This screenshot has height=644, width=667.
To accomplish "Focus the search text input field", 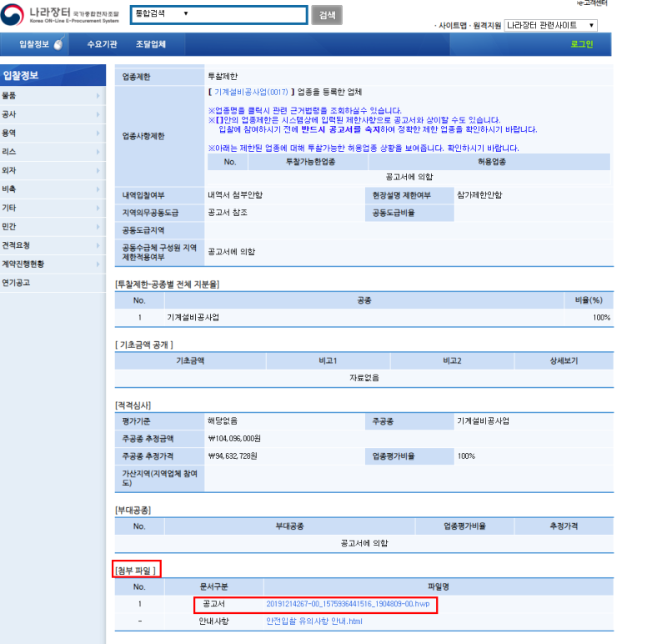I will (x=248, y=14).
